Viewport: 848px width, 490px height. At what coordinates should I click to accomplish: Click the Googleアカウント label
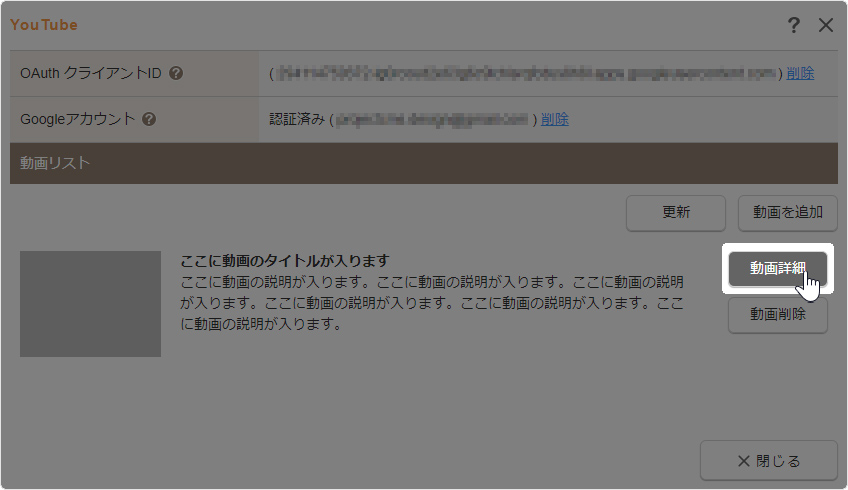(x=77, y=119)
